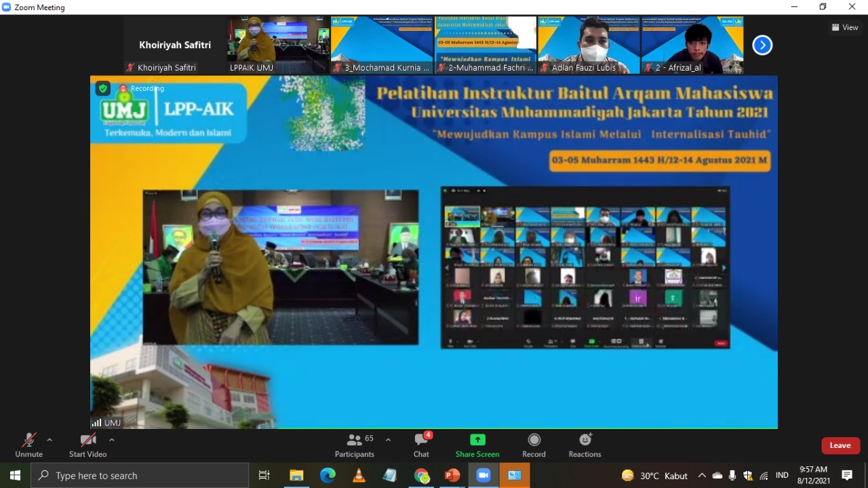Screen dimensions: 868x488
Task: Open Reactions menu
Action: pos(585,445)
